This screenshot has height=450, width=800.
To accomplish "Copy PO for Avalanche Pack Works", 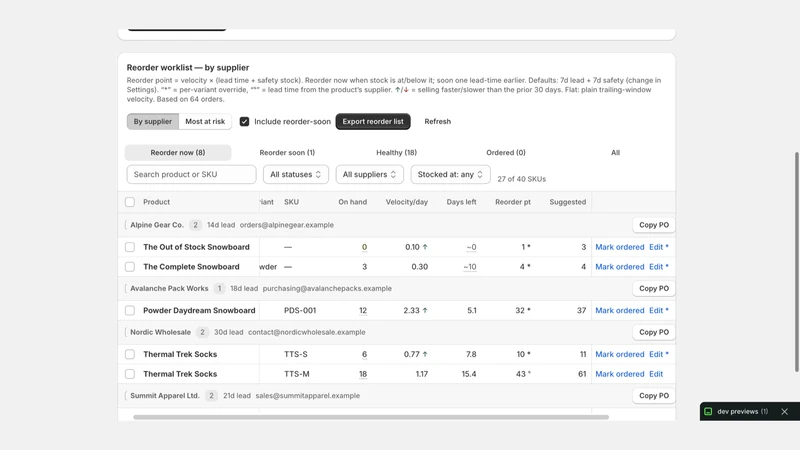I will coord(654,288).
